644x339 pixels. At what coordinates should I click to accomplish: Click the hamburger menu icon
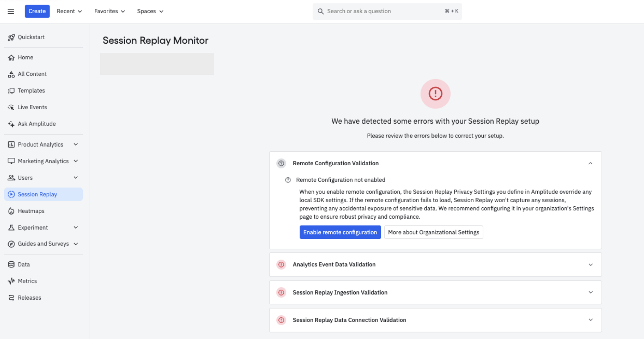11,11
